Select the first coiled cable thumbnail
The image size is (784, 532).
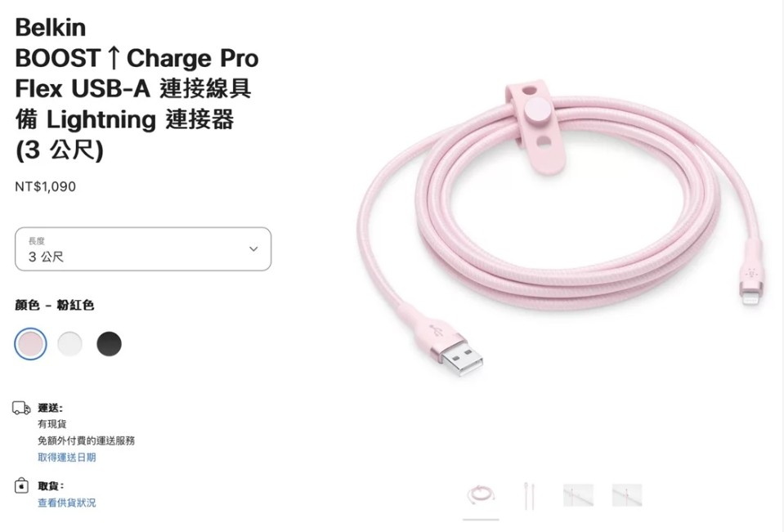[481, 496]
